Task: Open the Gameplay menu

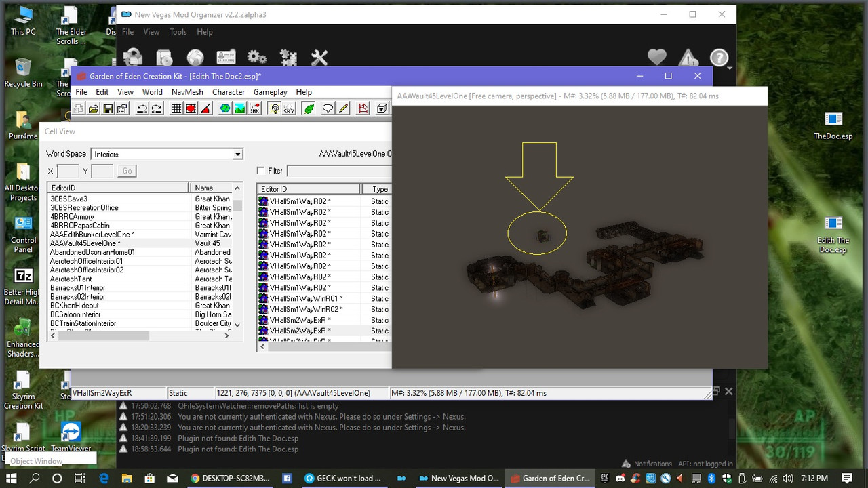Action: 270,92
